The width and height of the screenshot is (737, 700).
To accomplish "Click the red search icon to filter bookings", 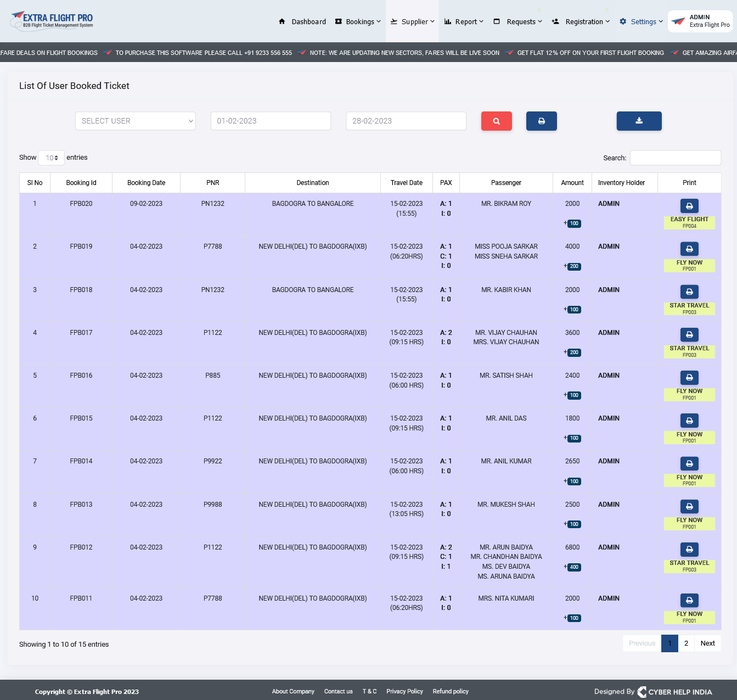I will coord(496,121).
